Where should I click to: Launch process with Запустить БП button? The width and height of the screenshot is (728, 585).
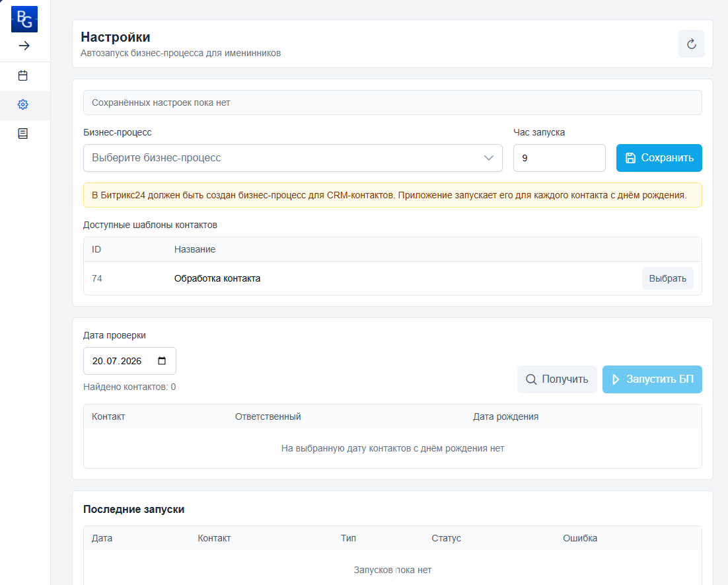[652, 379]
